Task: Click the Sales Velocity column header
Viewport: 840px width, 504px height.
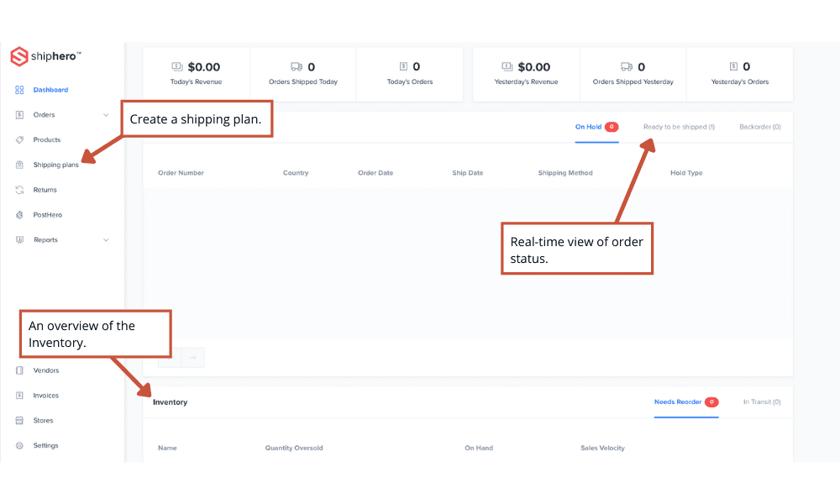Action: [x=602, y=449]
